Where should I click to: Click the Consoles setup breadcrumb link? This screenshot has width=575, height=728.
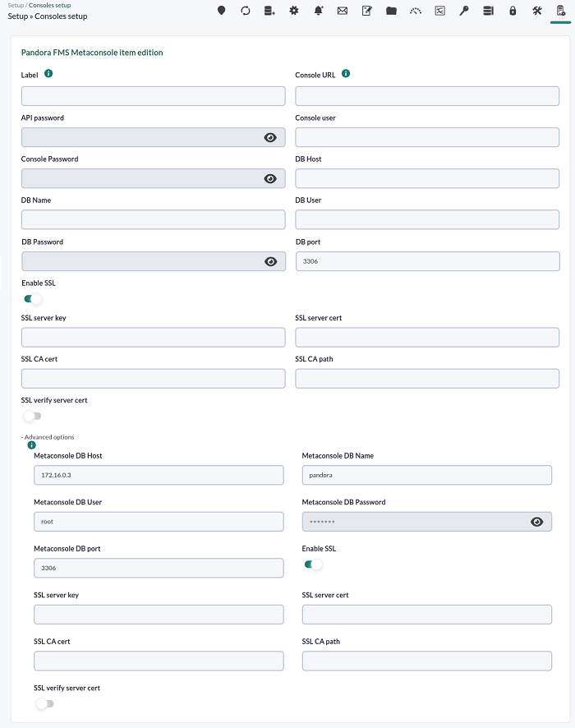tap(50, 5)
